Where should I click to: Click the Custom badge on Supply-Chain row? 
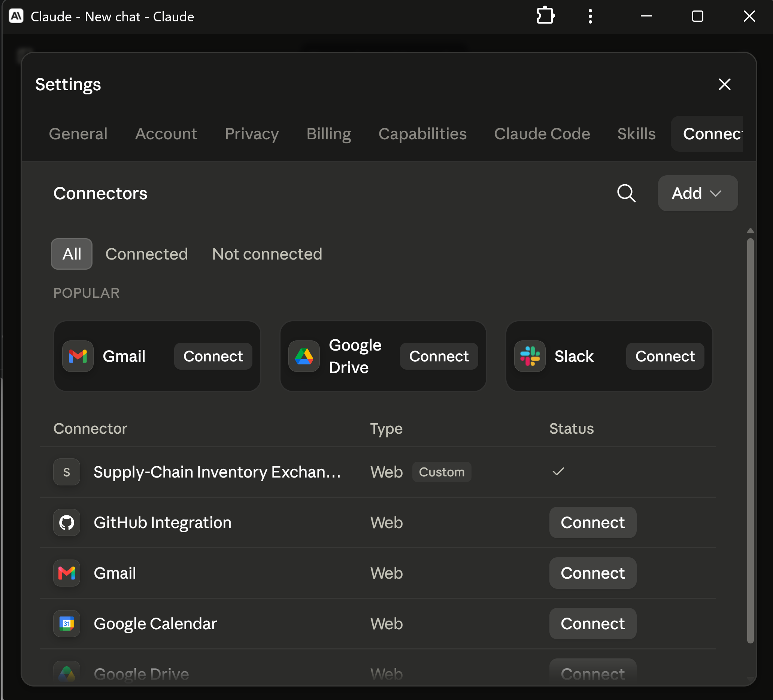(442, 472)
